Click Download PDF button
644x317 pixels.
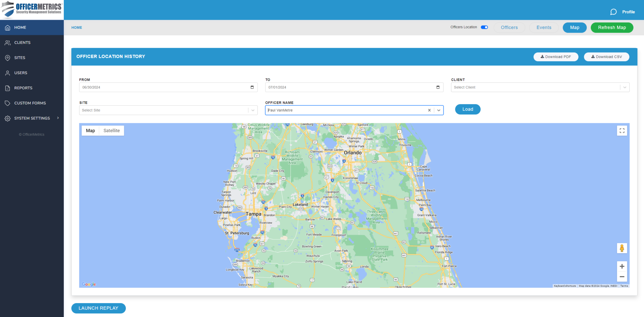coord(556,57)
